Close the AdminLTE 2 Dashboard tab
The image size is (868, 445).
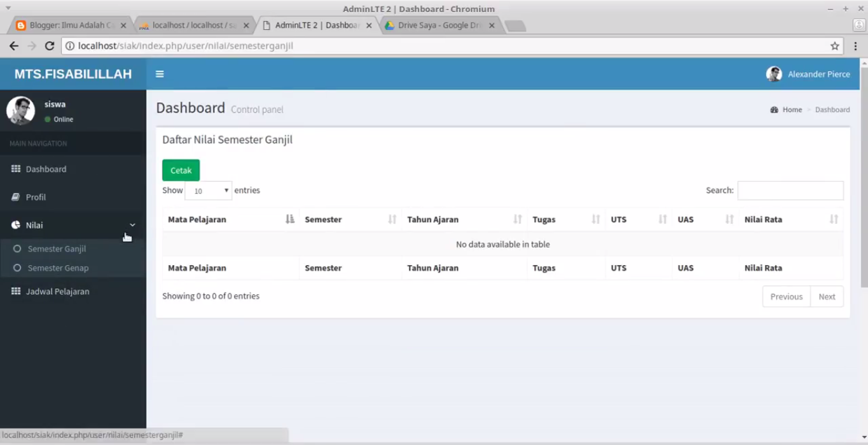click(369, 25)
